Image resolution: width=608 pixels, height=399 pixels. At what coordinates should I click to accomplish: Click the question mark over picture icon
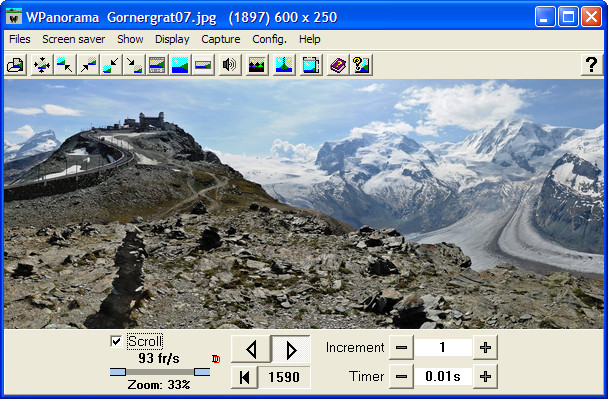[x=361, y=65]
